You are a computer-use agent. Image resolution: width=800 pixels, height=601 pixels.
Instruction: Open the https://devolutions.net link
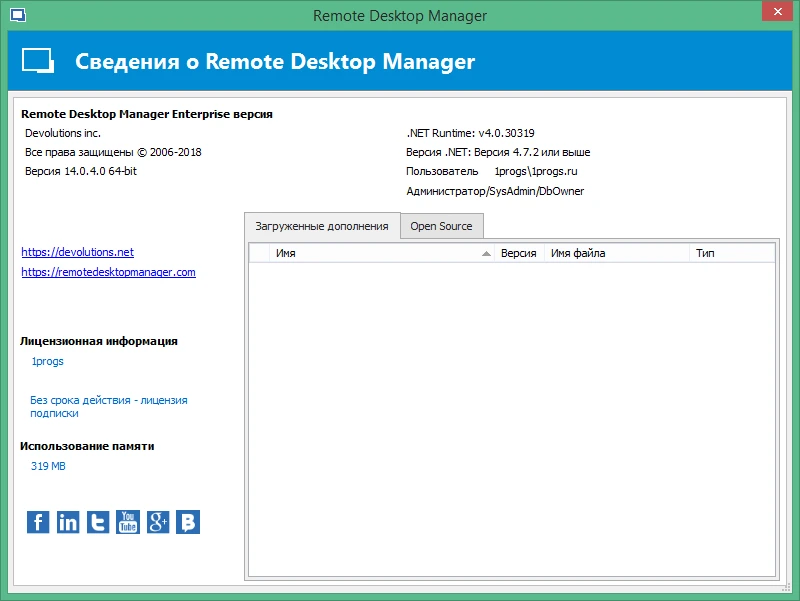pos(78,252)
